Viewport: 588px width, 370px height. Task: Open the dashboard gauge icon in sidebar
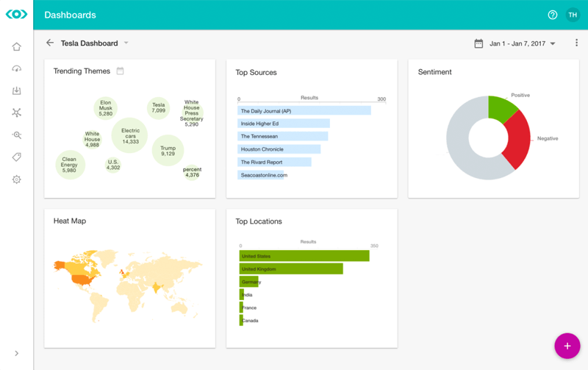(16, 68)
